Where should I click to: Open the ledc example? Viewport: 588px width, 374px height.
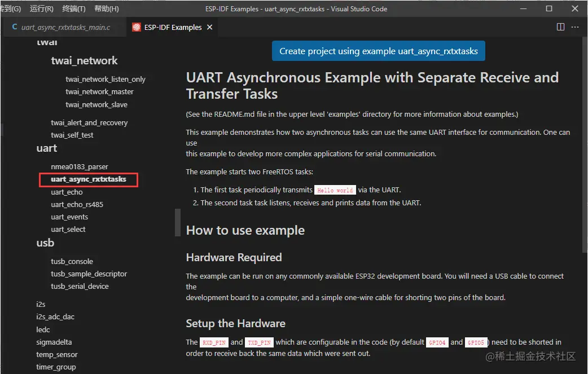pyautogui.click(x=43, y=330)
